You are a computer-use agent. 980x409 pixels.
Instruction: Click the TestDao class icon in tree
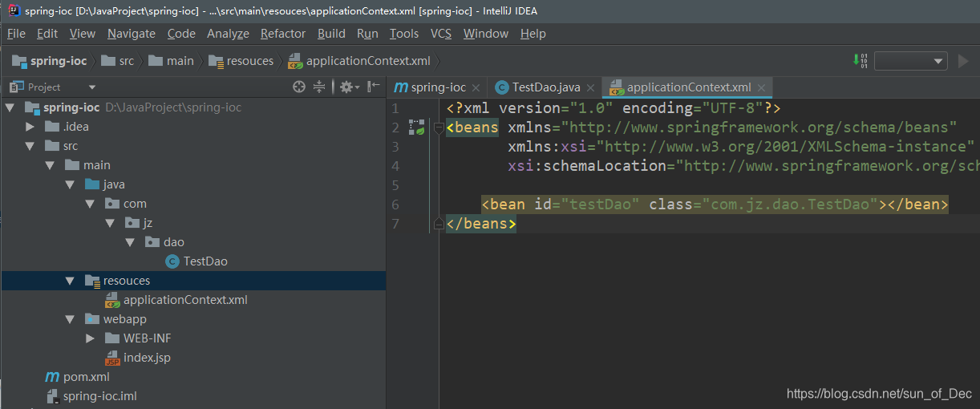(172, 261)
